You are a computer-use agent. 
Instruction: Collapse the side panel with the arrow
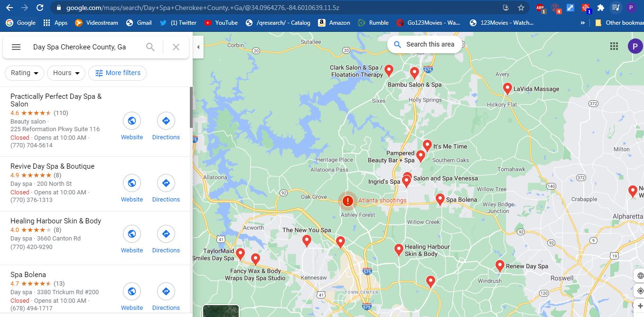198,47
